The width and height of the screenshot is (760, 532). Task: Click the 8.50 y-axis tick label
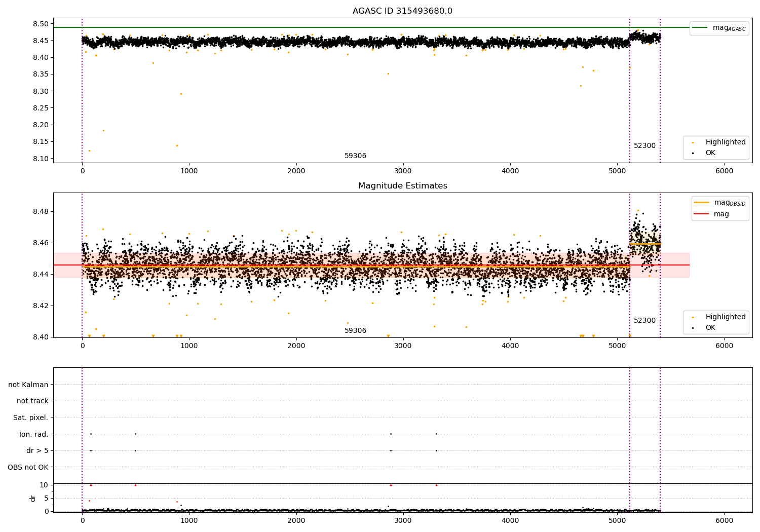[x=41, y=24]
